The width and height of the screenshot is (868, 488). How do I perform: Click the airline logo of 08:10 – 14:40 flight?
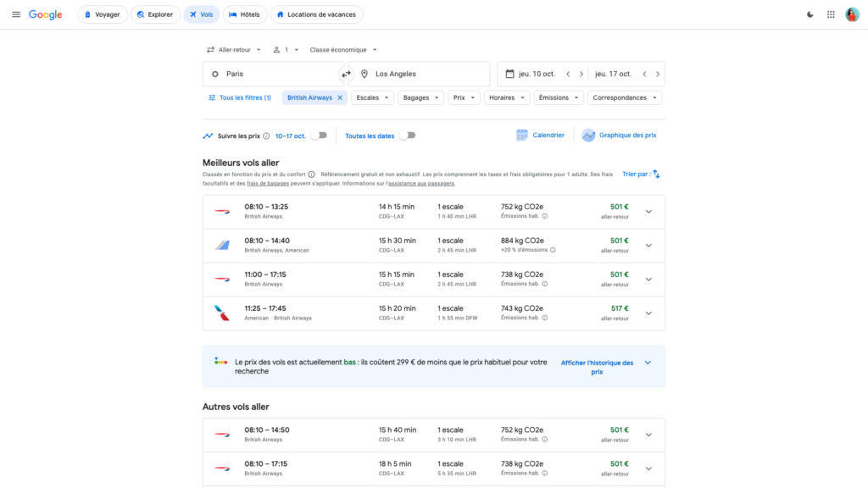(222, 245)
